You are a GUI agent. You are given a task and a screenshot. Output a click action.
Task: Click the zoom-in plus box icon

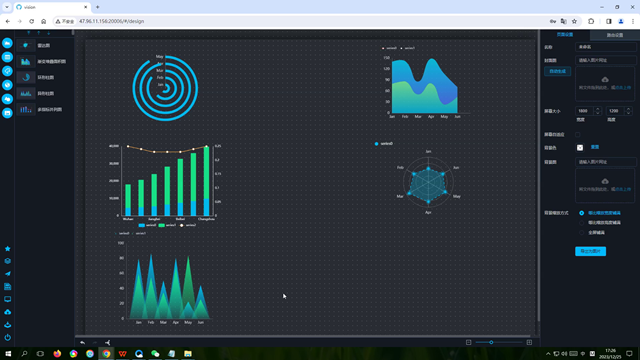pos(529,342)
